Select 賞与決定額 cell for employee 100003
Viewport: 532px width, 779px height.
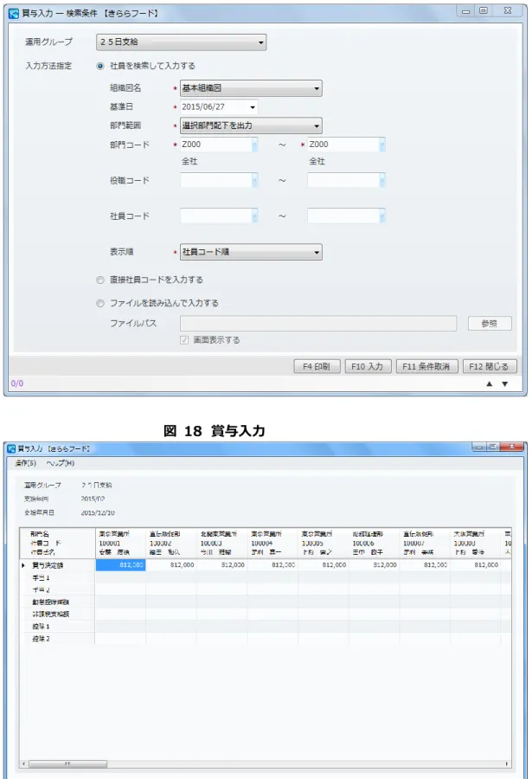[221, 565]
